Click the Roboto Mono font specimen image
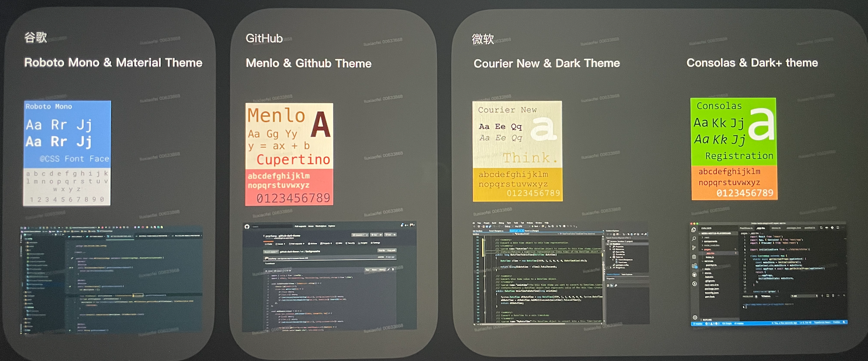 pyautogui.click(x=67, y=153)
